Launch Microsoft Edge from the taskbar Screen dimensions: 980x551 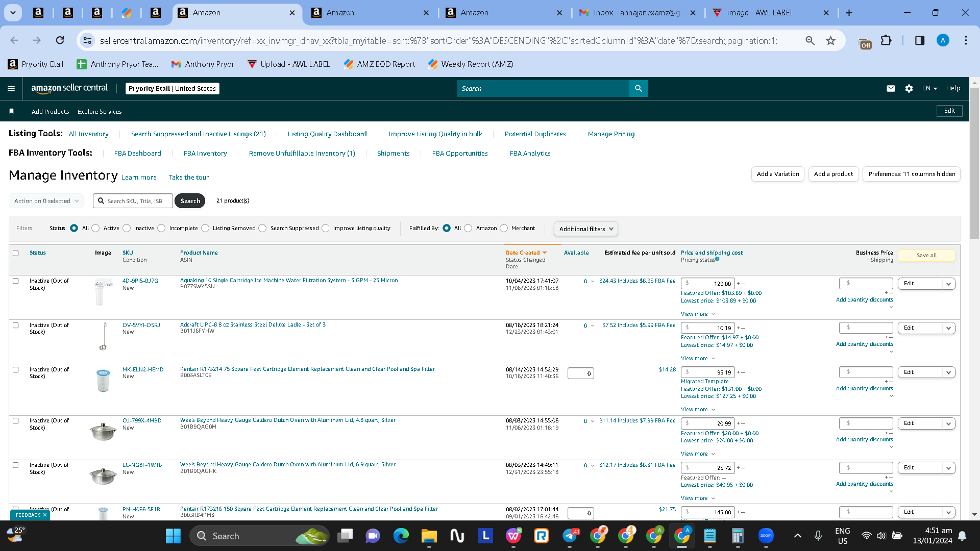pos(401,536)
